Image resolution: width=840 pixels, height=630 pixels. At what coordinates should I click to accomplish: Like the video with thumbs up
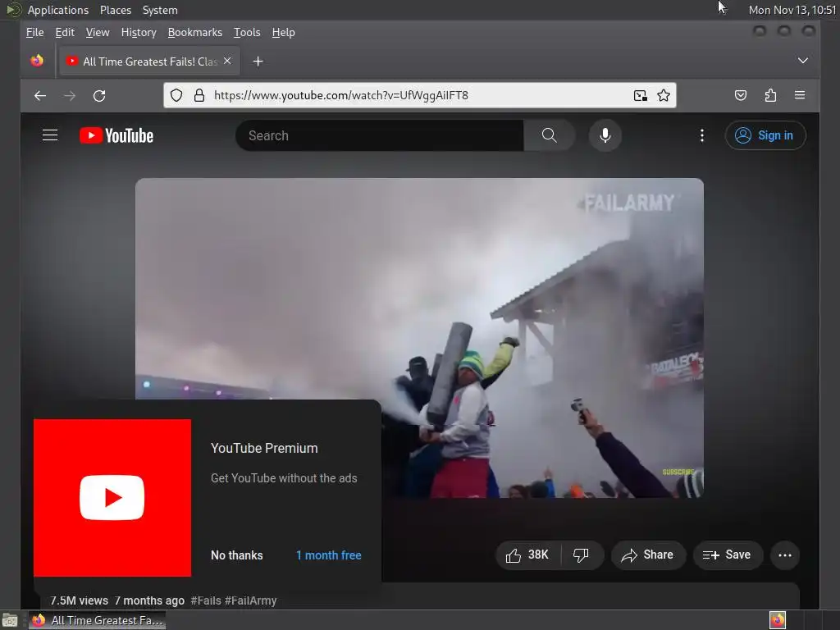point(527,555)
